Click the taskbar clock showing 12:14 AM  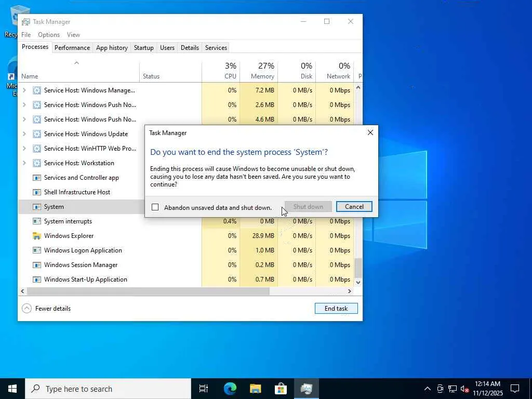pos(488,389)
